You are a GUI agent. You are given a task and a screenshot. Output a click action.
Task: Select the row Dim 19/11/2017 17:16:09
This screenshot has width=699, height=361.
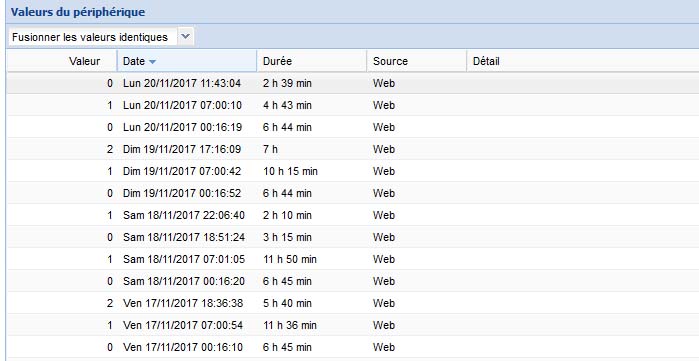coord(353,149)
